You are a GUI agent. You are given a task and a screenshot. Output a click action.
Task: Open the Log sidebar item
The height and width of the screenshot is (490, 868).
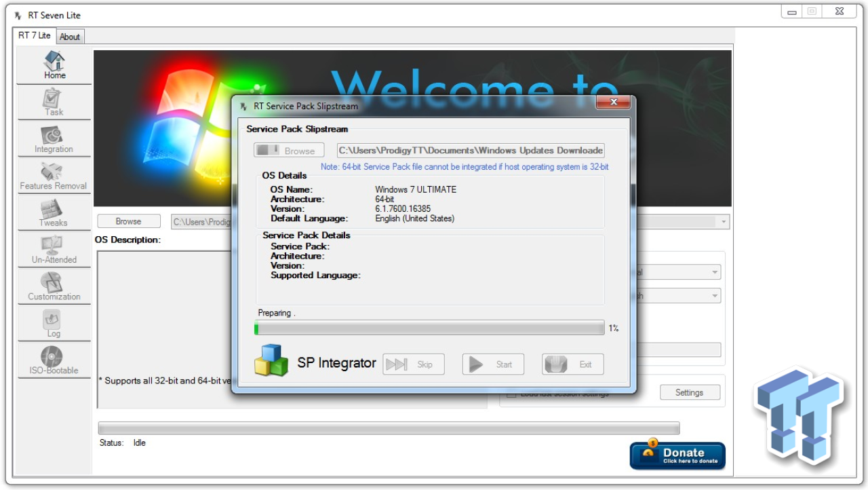coord(54,324)
